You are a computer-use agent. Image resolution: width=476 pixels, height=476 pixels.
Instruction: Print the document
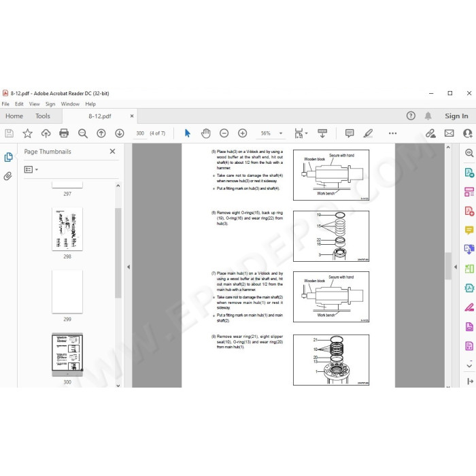click(64, 133)
